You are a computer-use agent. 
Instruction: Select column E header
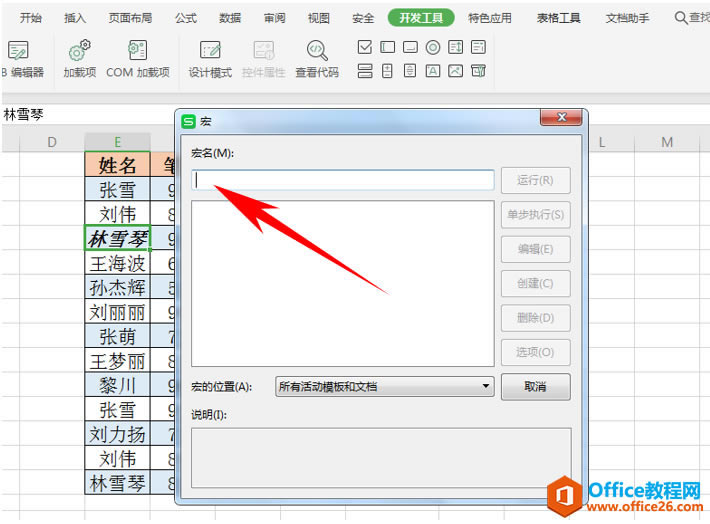click(x=117, y=142)
